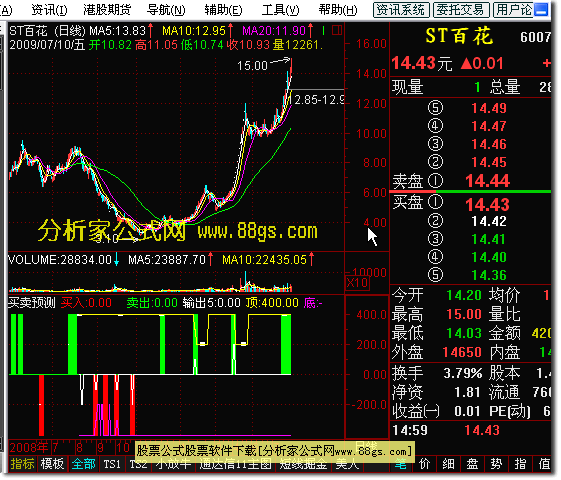Click the green I marker above chart
This screenshot has height=480, width=561.
(323, 31)
